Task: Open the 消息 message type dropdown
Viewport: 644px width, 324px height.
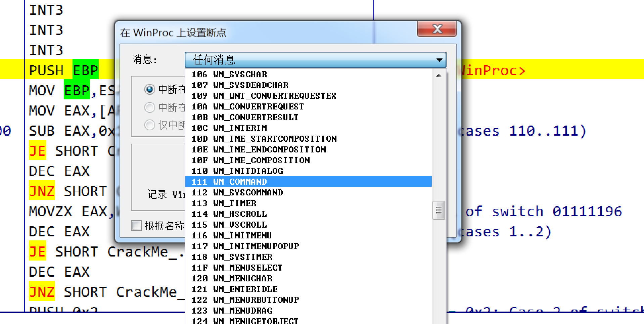Action: 439,60
